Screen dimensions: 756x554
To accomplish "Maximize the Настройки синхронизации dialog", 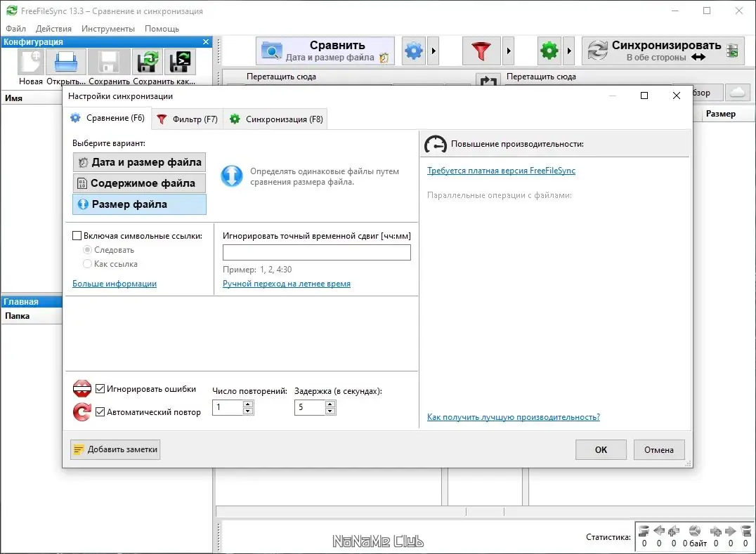I will (644, 95).
